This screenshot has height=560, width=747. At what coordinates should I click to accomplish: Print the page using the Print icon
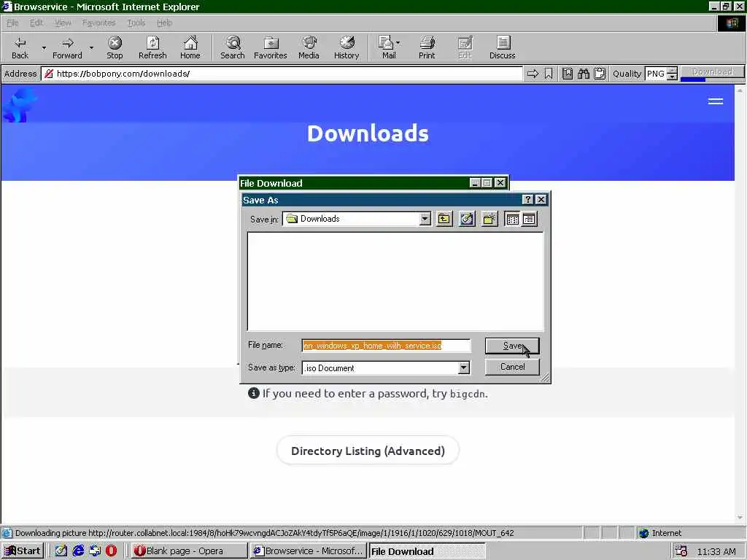coord(427,47)
